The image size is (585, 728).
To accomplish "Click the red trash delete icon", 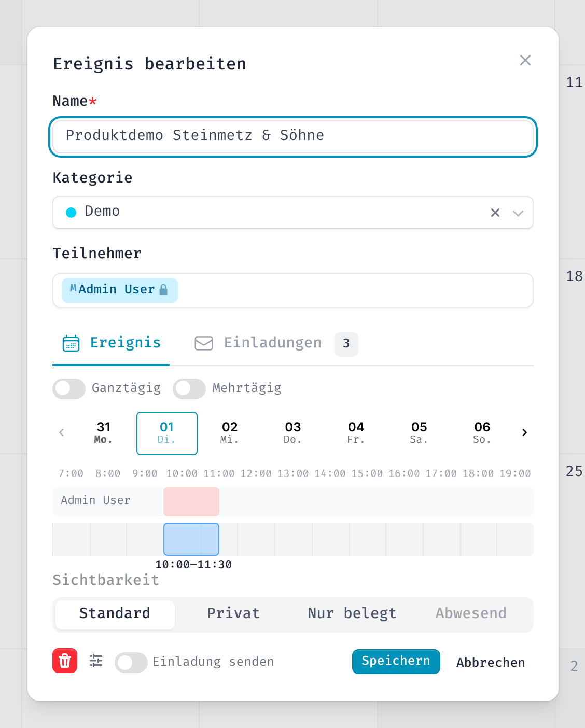I will (65, 661).
